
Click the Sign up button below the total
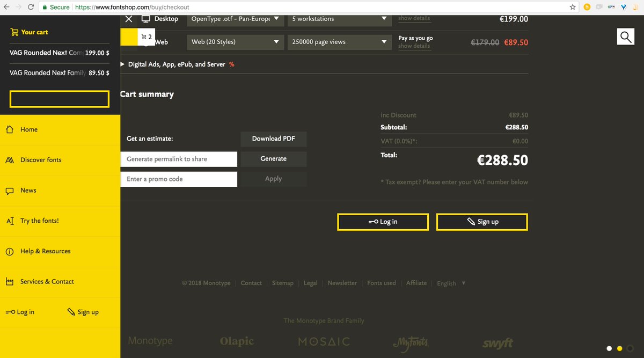point(482,222)
